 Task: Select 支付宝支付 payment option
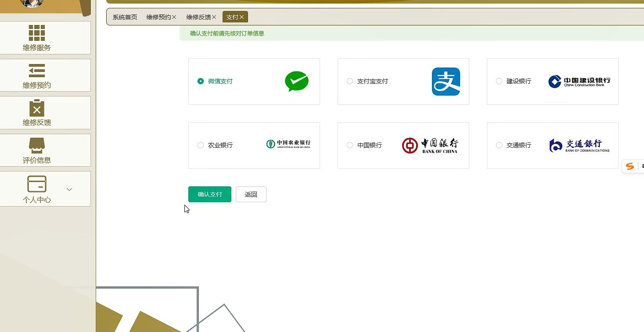coord(350,81)
